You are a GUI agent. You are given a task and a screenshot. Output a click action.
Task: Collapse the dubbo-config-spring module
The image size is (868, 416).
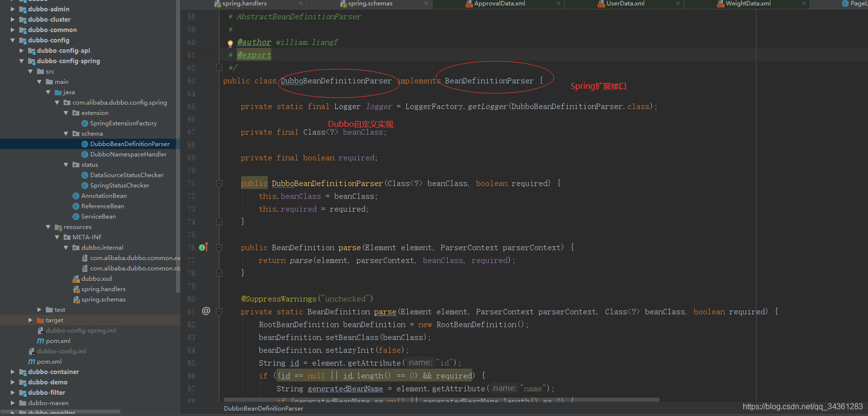[22, 61]
